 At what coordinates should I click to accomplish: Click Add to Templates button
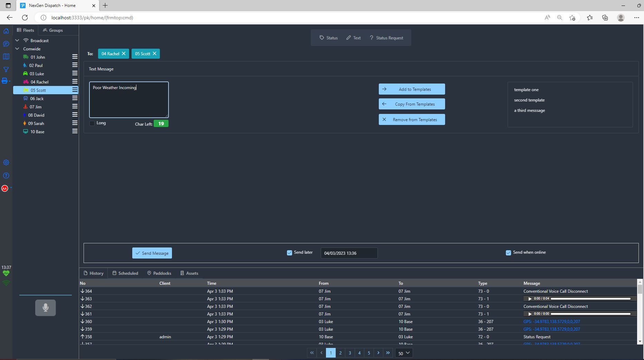(x=412, y=89)
